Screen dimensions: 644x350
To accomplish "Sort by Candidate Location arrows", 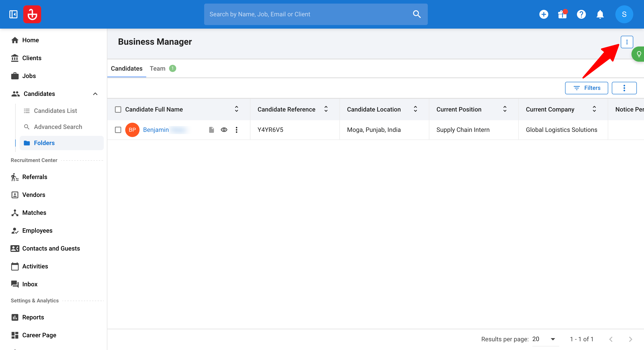I will point(415,109).
